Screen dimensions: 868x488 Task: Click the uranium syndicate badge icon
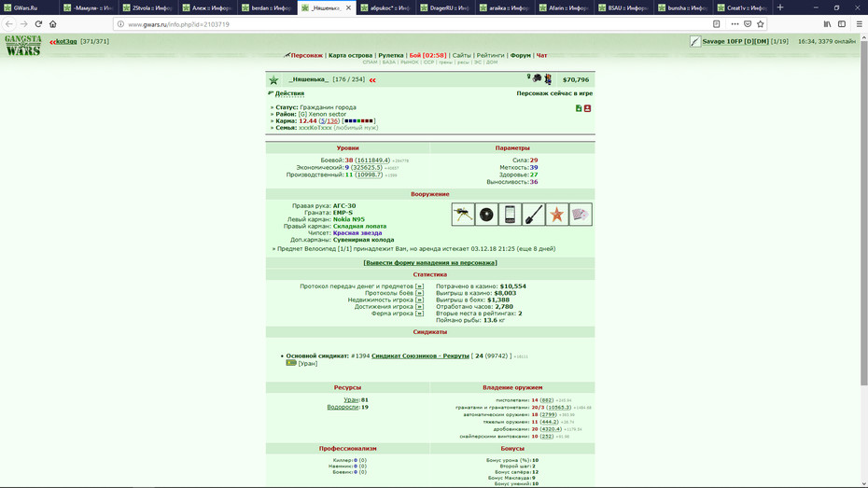tap(291, 363)
